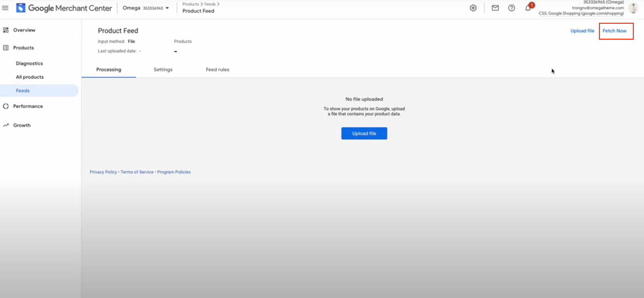Click the Google Merchant Center logo

(64, 8)
